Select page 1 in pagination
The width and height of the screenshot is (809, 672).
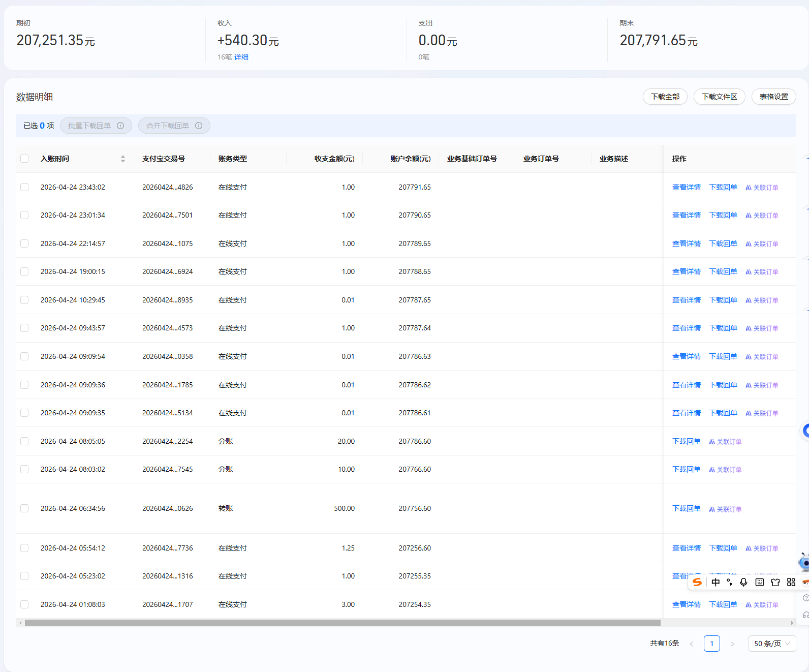[x=711, y=644]
